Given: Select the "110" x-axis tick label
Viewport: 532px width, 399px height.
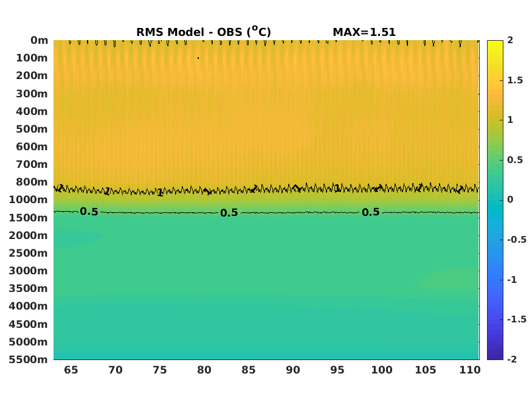Looking at the screenshot, I should coord(470,370).
